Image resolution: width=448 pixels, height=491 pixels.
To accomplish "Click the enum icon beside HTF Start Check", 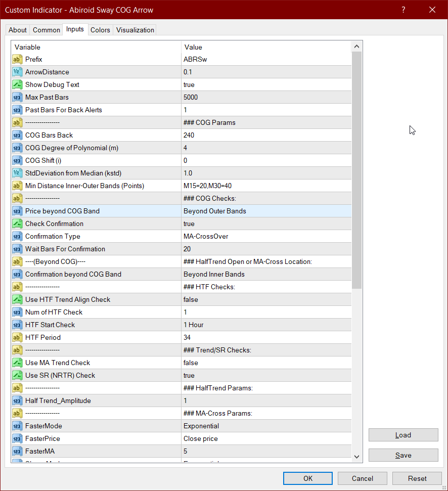I will 17,325.
